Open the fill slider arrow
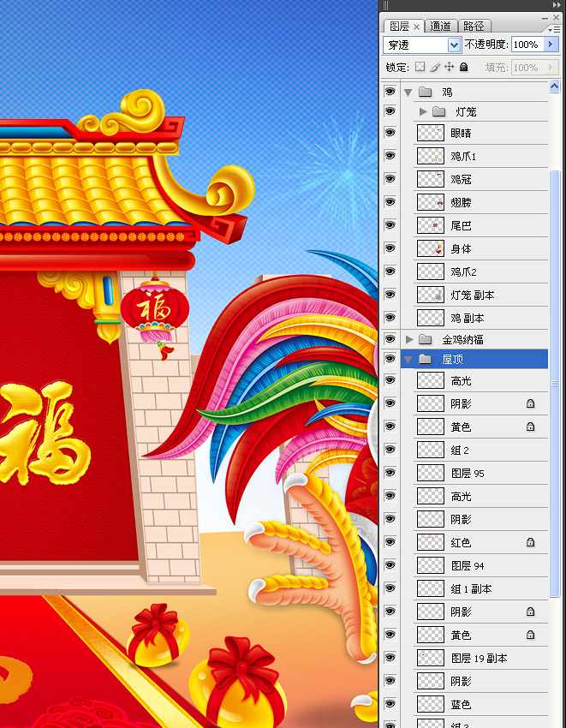Screen dimensions: 566x728 point(551,68)
